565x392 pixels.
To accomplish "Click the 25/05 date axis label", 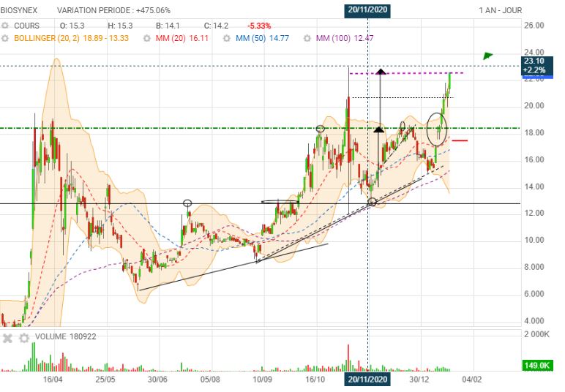I will (x=105, y=380).
